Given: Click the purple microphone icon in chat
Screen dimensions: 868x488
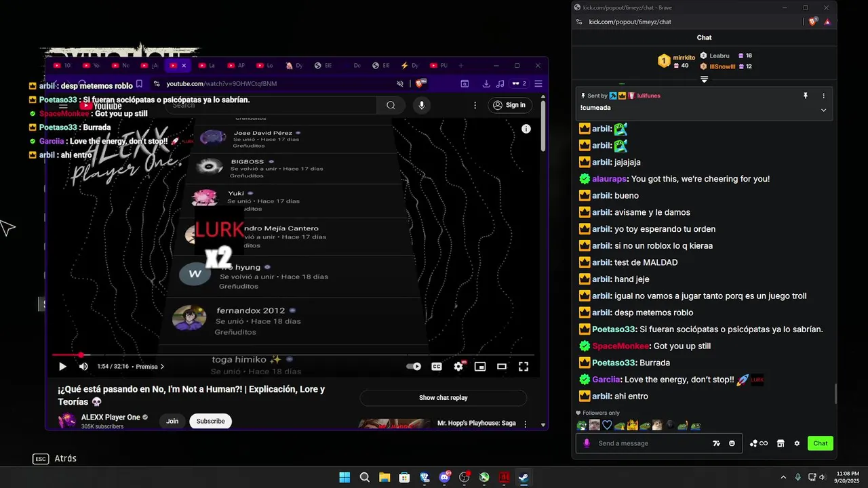Looking at the screenshot, I should pos(587,443).
